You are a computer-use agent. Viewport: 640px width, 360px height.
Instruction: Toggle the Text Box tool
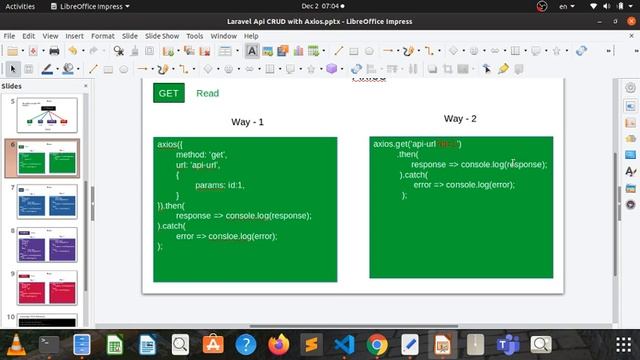[x=252, y=51]
